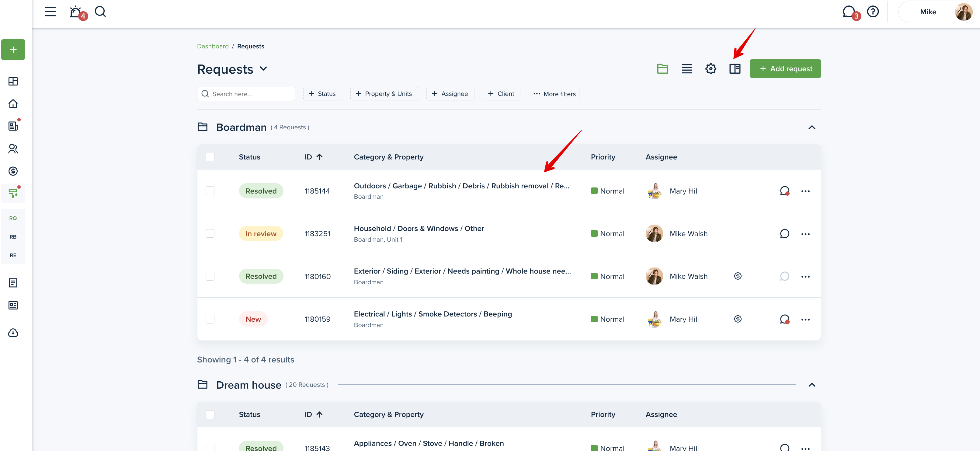
Task: Switch to the list view icon
Action: coord(686,69)
